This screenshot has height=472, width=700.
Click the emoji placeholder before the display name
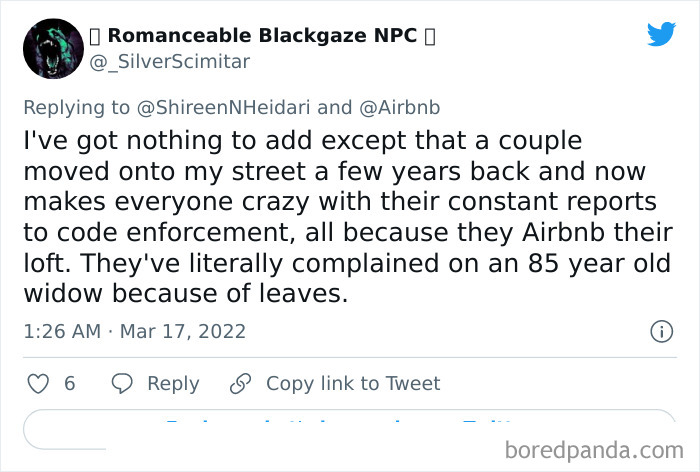(95, 36)
